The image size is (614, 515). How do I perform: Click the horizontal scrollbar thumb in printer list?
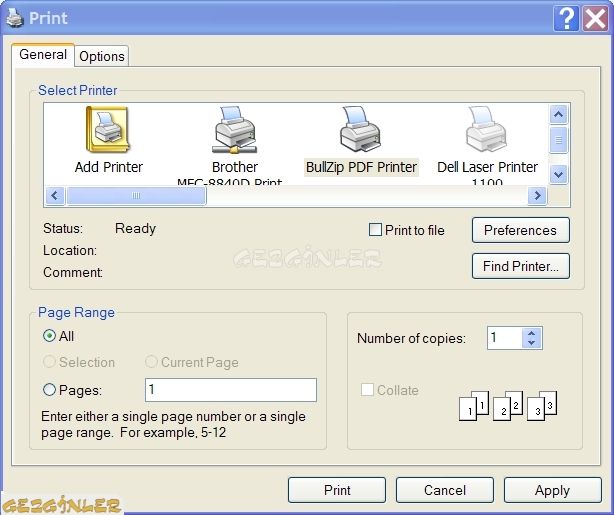pyautogui.click(x=136, y=195)
